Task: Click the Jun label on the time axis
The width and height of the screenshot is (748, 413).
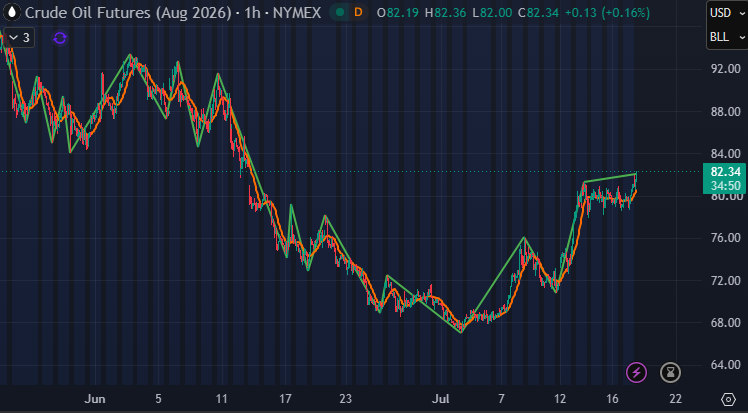Action: tap(94, 399)
